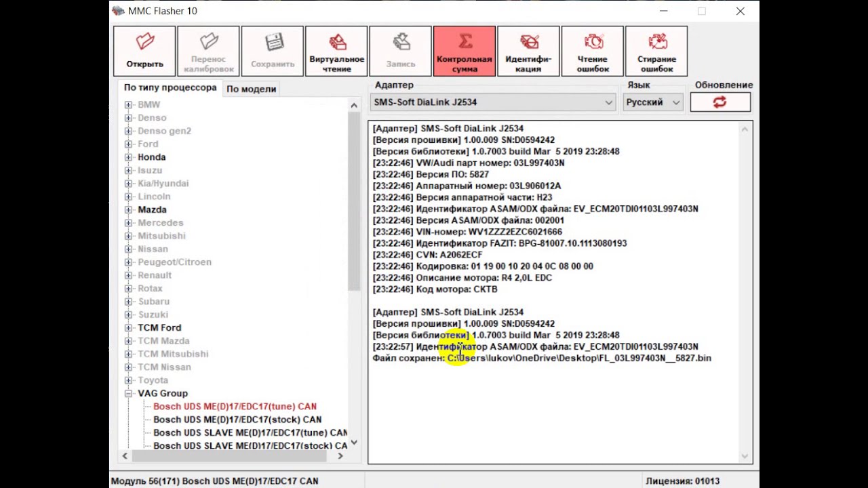Image resolution: width=868 pixels, height=488 pixels.
Task: Click the Виртуальное чтение button
Action: pos(336,52)
